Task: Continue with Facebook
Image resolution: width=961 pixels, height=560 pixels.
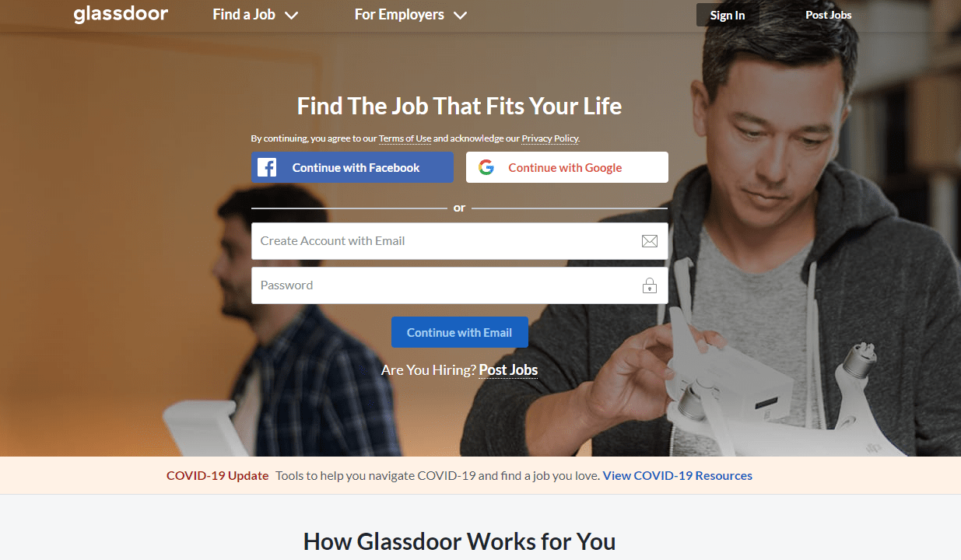Action: click(x=352, y=167)
